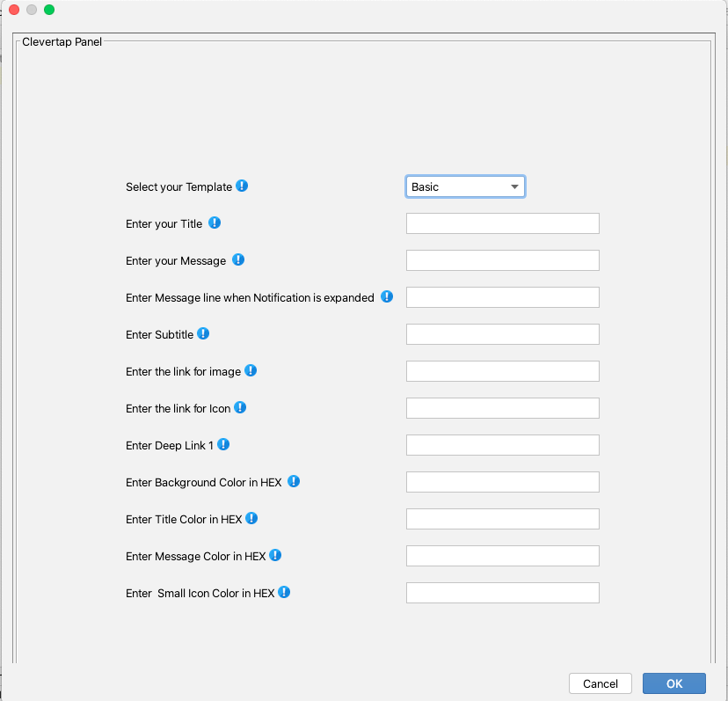Focus the Deep Link 1 text field
This screenshot has width=728, height=701.
(x=502, y=445)
